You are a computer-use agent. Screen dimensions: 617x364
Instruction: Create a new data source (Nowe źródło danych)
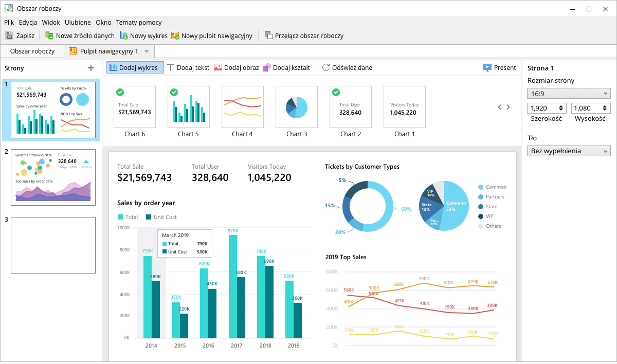80,35
